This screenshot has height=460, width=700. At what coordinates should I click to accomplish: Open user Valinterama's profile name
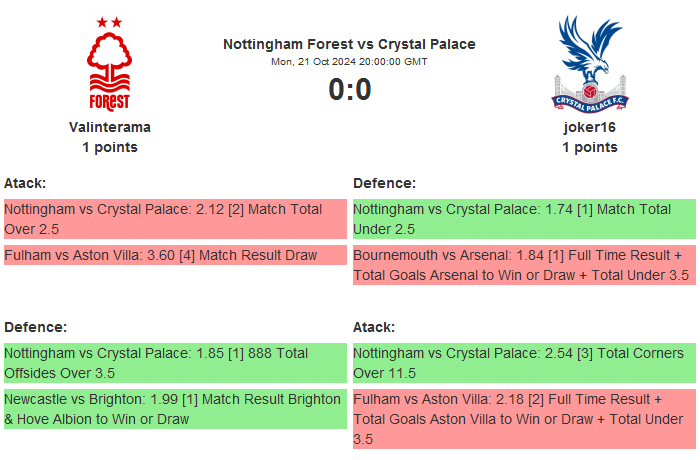tap(110, 127)
